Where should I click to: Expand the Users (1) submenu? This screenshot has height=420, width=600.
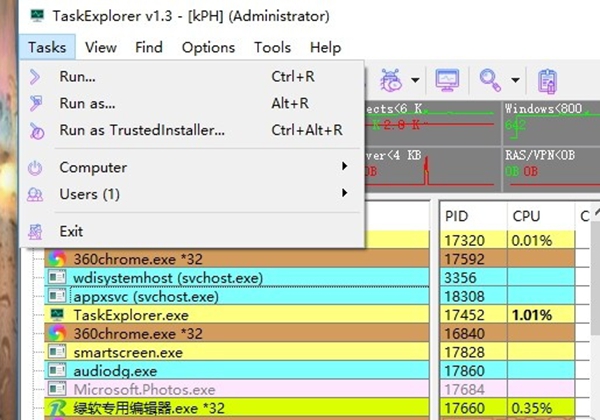[x=191, y=194]
